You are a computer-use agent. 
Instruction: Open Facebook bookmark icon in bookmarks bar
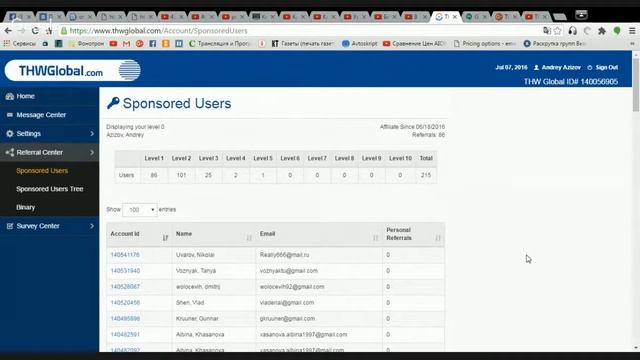153,43
